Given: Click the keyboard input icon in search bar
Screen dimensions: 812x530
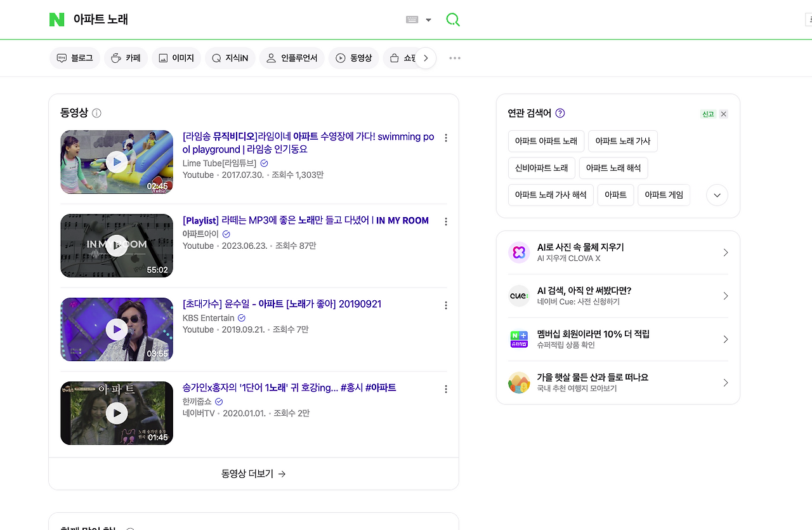Looking at the screenshot, I should 413,20.
